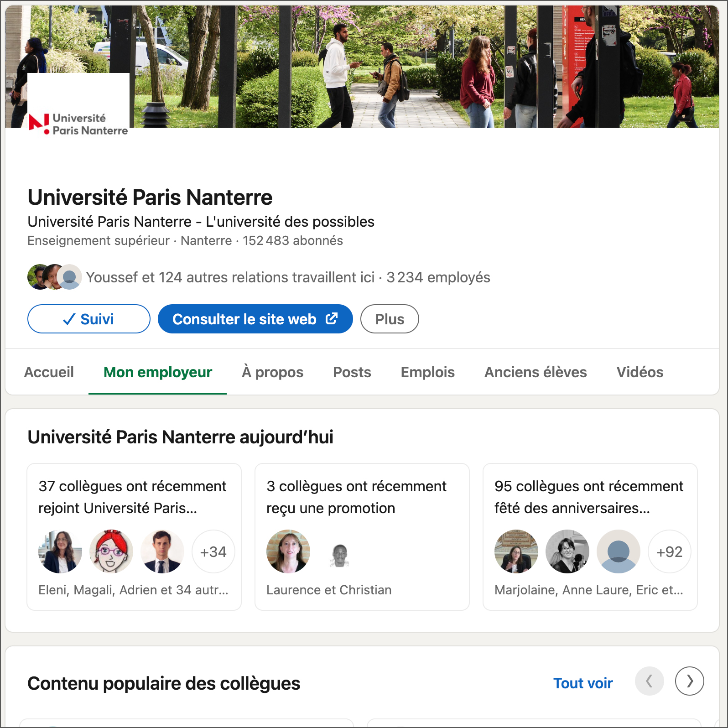Viewport: 728px width, 728px height.
Task: Click the Contenu populaire des collègues heading
Action: click(x=164, y=683)
